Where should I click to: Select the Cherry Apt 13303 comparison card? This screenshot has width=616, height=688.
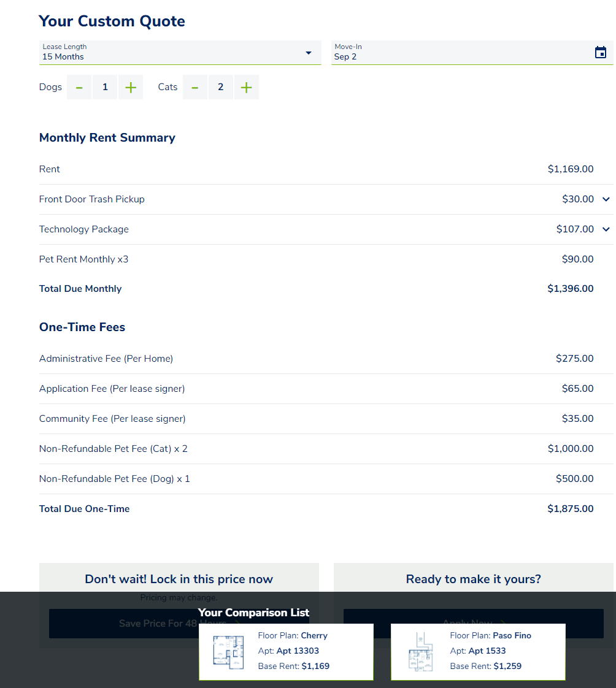(287, 652)
